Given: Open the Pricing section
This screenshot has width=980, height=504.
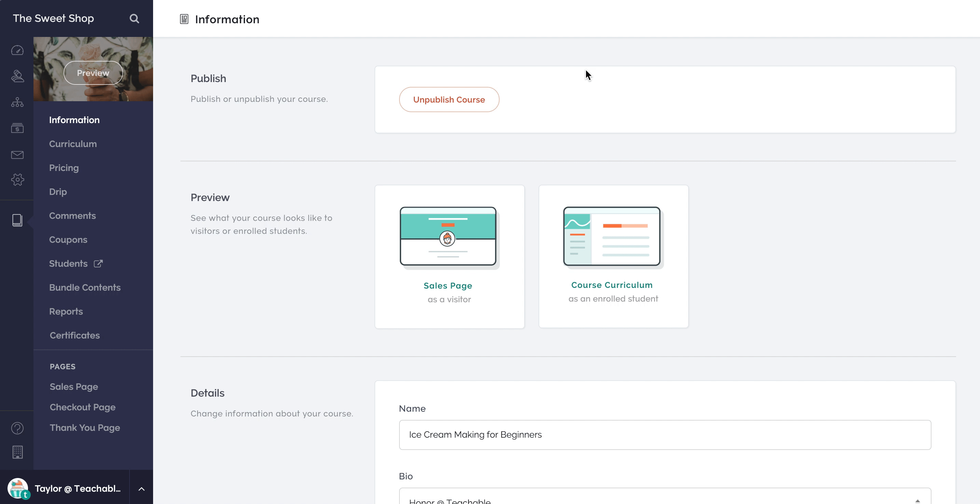Looking at the screenshot, I should [x=64, y=167].
